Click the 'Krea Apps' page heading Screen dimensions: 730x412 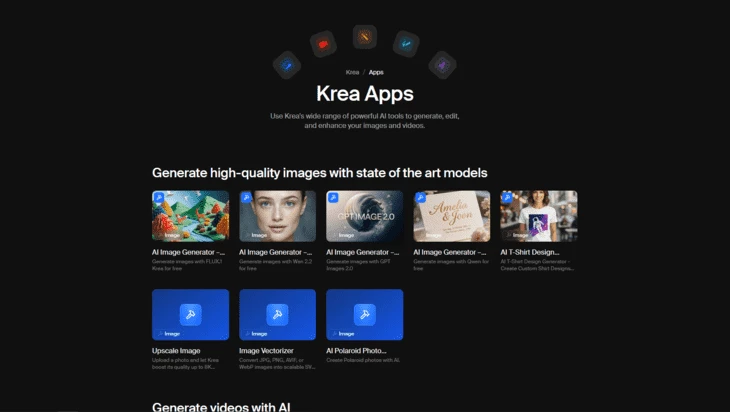coord(365,94)
